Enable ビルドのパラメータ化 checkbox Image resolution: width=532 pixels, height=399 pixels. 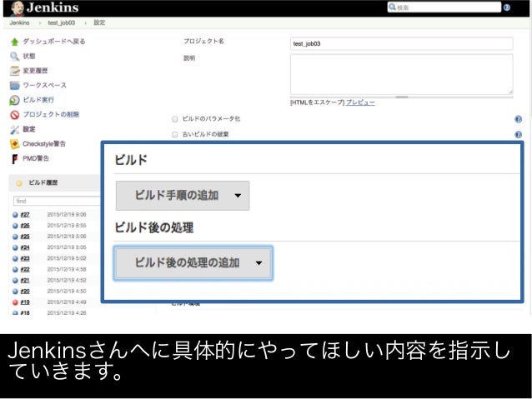(x=175, y=119)
